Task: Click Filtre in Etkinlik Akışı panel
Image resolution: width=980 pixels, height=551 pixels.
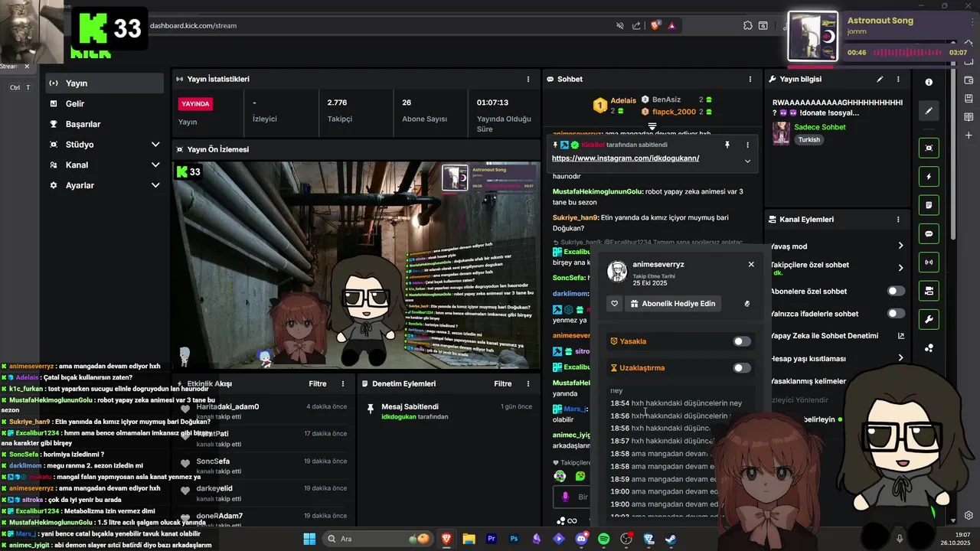Action: (318, 383)
